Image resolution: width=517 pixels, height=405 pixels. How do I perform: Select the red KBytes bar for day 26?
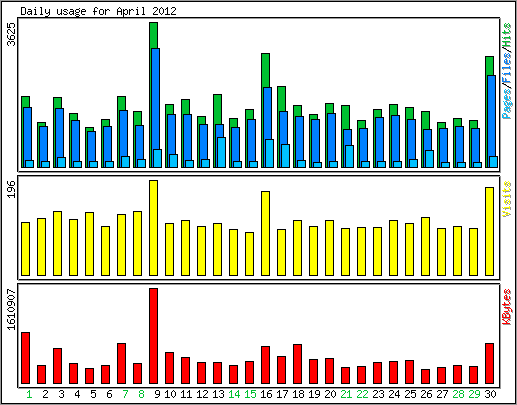click(425, 376)
